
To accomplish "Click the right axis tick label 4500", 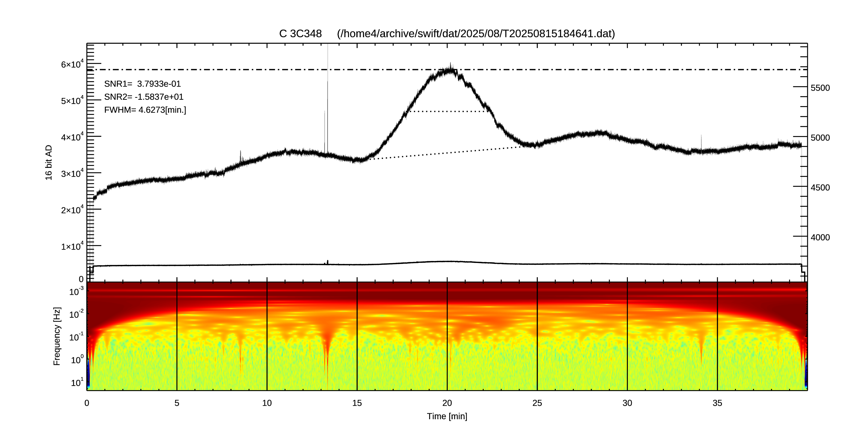I will coord(820,188).
